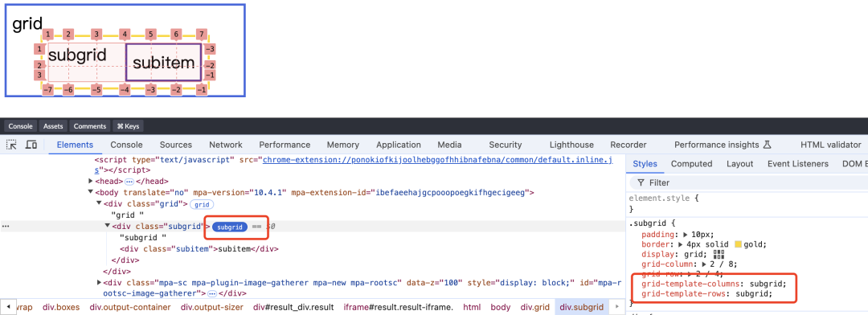868x315 pixels.
Task: Open the Application tab
Action: click(x=399, y=145)
